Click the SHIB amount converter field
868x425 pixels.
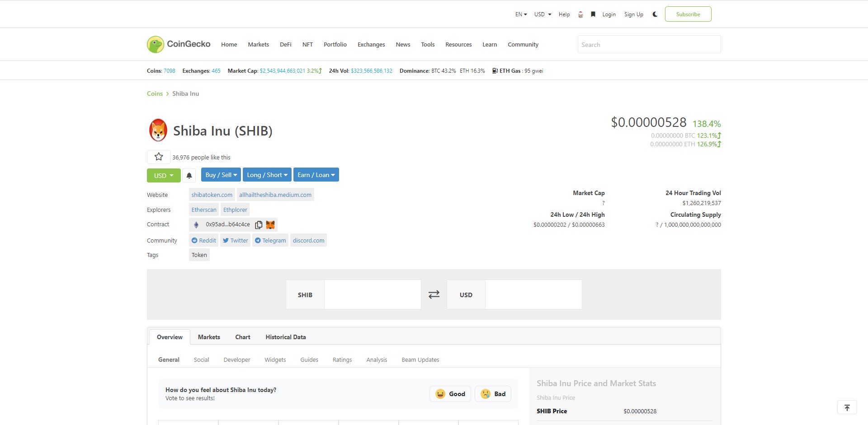[x=373, y=294]
